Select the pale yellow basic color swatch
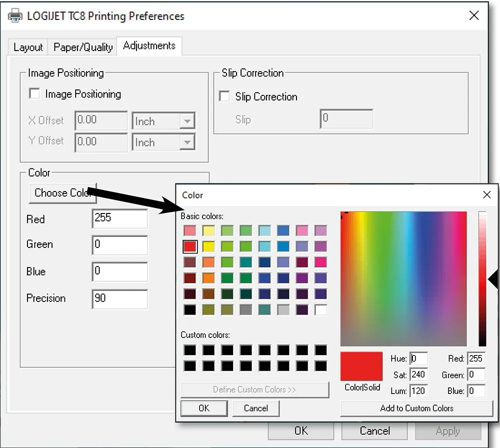Image resolution: width=500 pixels, height=448 pixels. click(209, 230)
